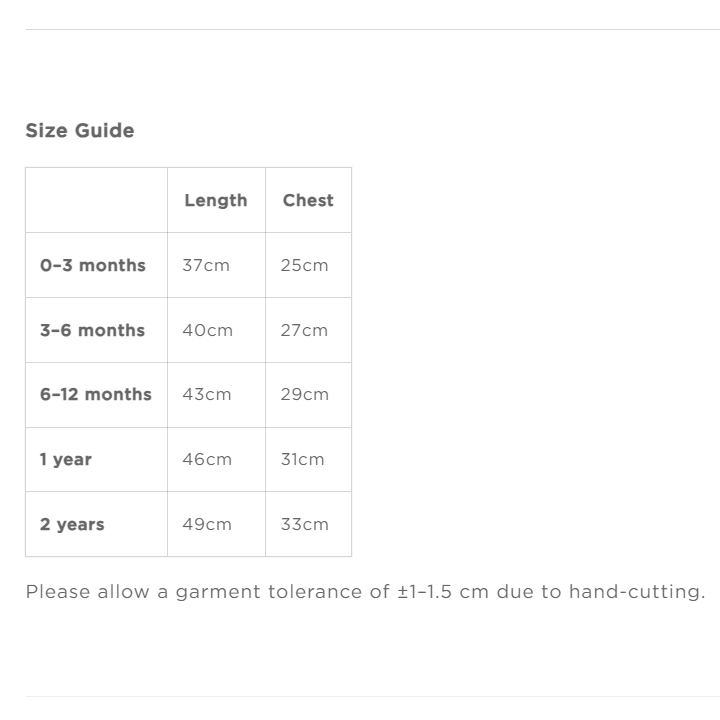Select the 2 years row label

(72, 524)
